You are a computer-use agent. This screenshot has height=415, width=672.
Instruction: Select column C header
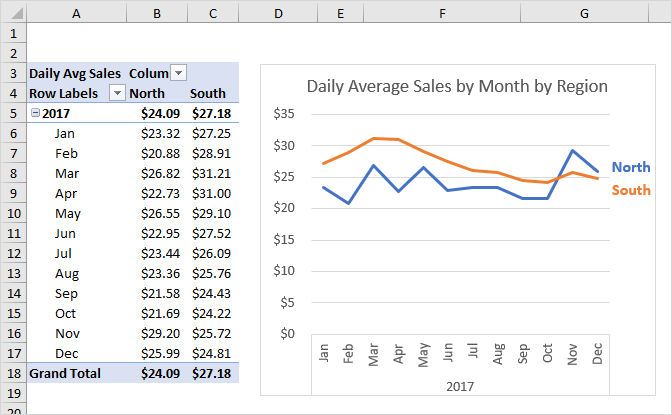[x=213, y=13]
